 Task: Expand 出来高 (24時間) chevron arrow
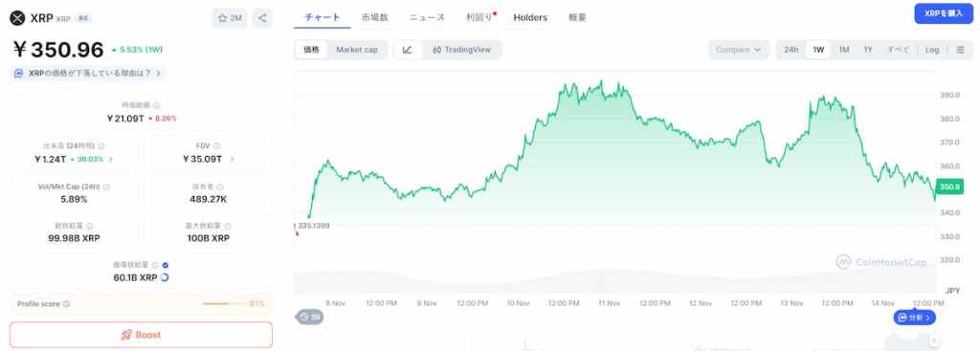point(111,160)
